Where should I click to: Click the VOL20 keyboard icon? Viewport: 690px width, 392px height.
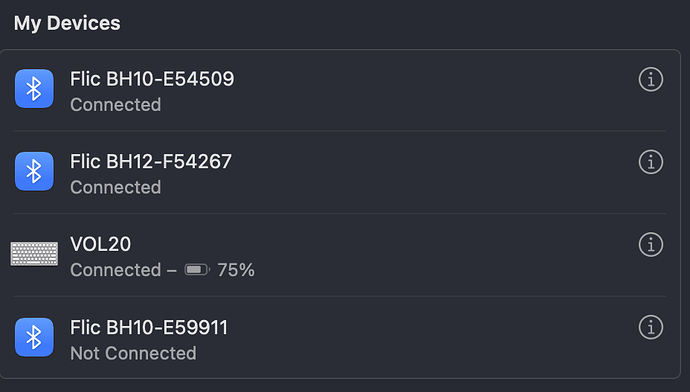[34, 254]
